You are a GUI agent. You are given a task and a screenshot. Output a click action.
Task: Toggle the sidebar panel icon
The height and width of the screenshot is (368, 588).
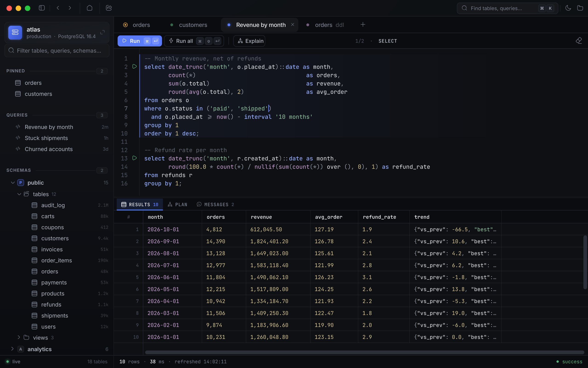click(x=42, y=8)
